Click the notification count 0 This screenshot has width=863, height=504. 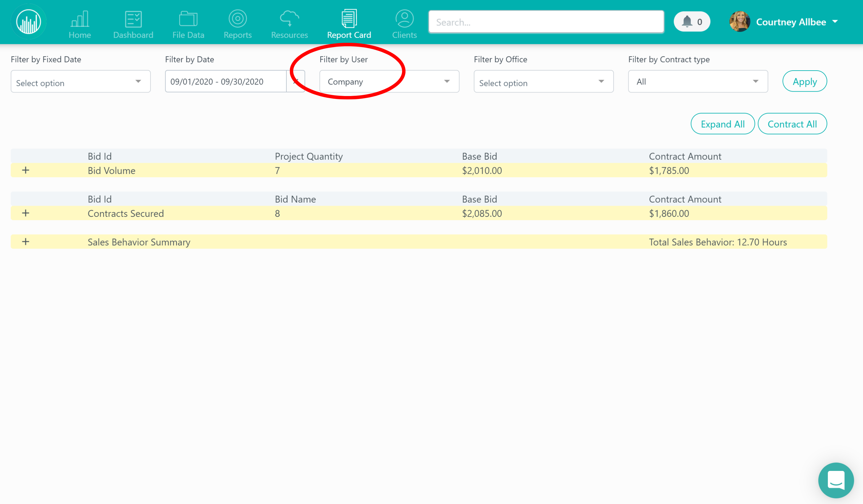[700, 22]
